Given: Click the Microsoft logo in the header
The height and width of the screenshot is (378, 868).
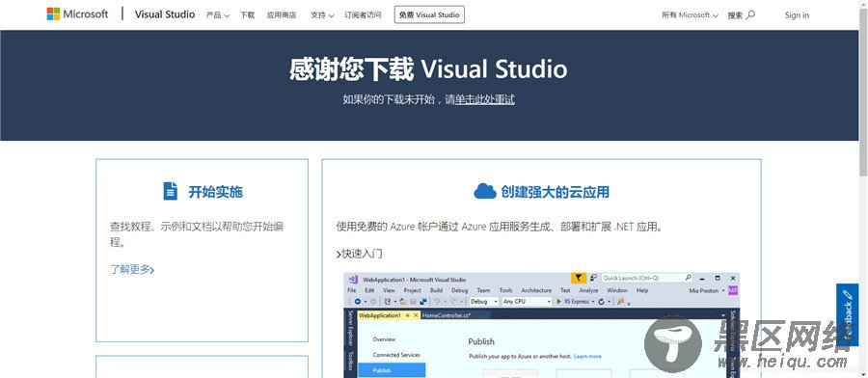Looking at the screenshot, I should (x=77, y=13).
